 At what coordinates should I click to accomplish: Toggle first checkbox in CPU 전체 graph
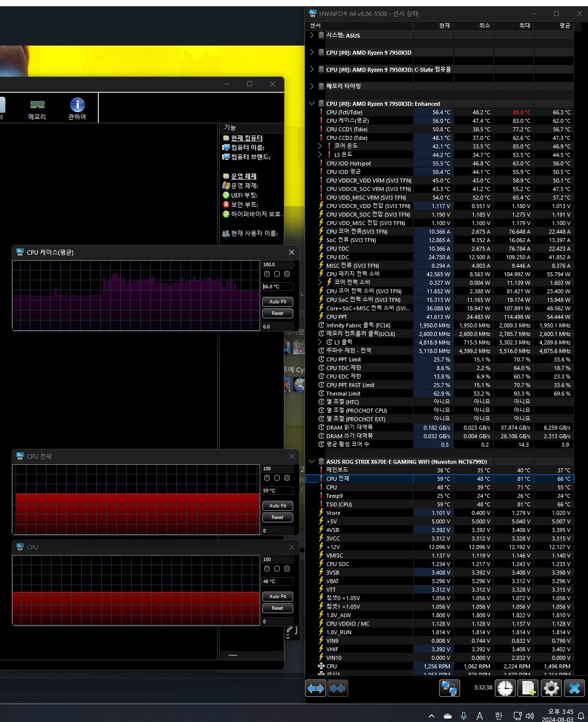coord(267,478)
